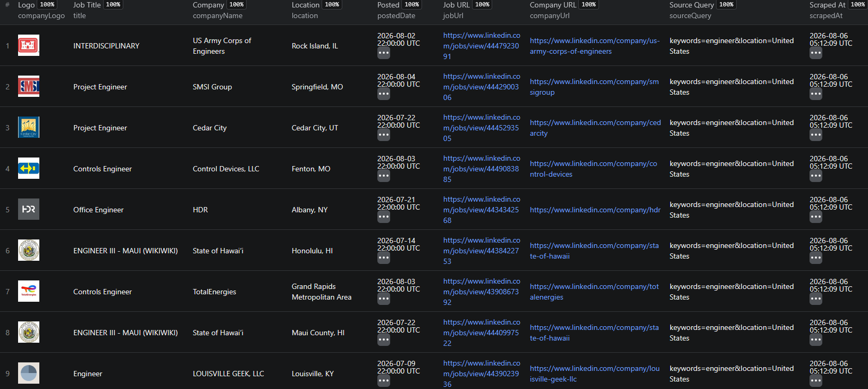Expand the posted date in the SMSI Group row

click(384, 94)
